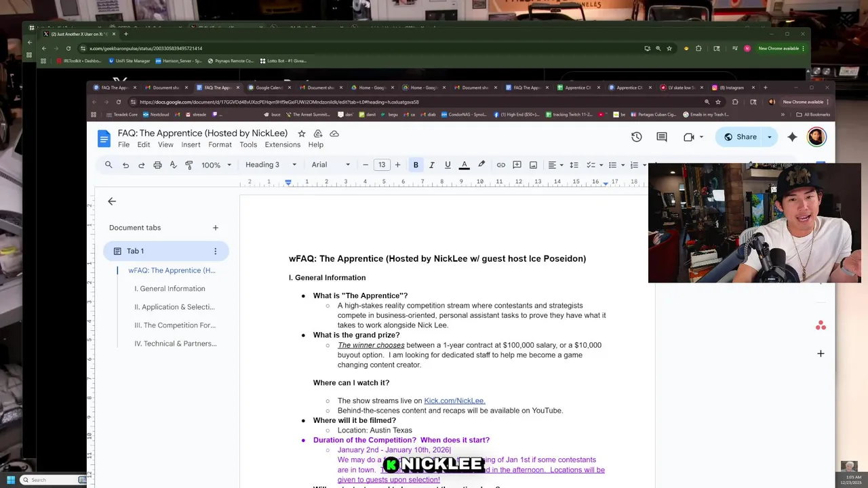Print the document
Viewport: 868px width, 488px height.
click(157, 165)
